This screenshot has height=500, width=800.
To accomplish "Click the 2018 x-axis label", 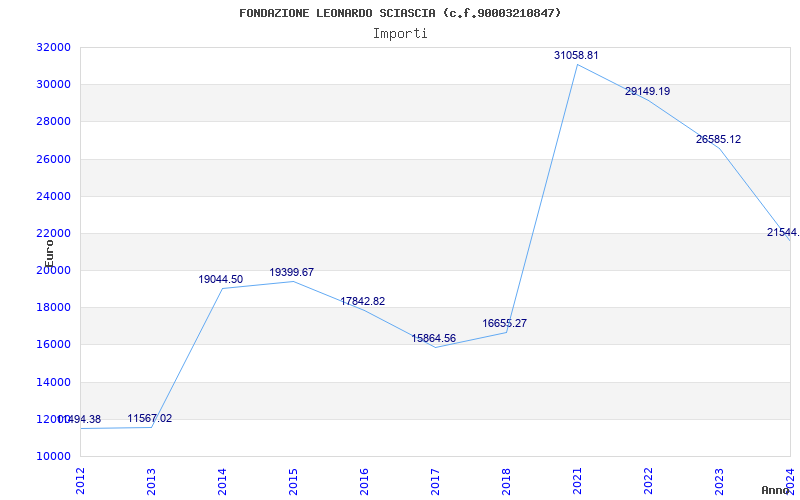I will click(506, 482).
